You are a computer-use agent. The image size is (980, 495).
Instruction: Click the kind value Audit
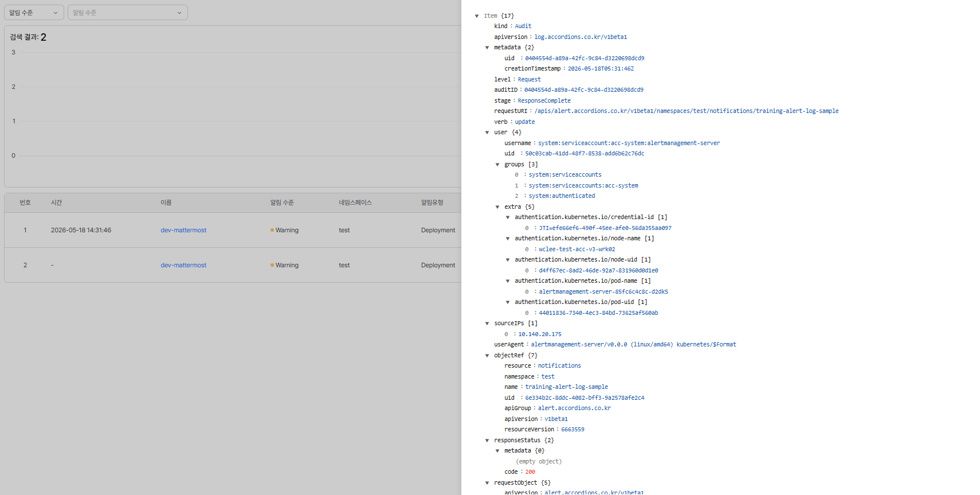click(x=523, y=26)
